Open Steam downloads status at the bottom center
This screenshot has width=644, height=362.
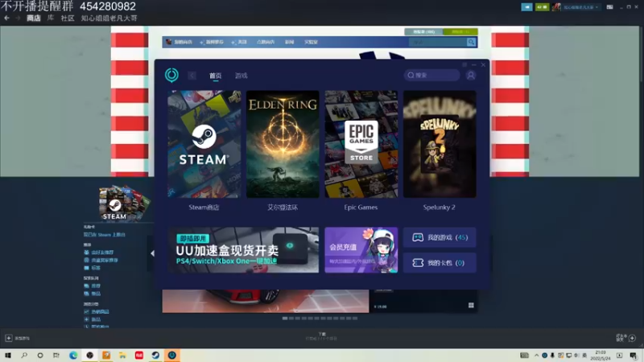[321, 336]
